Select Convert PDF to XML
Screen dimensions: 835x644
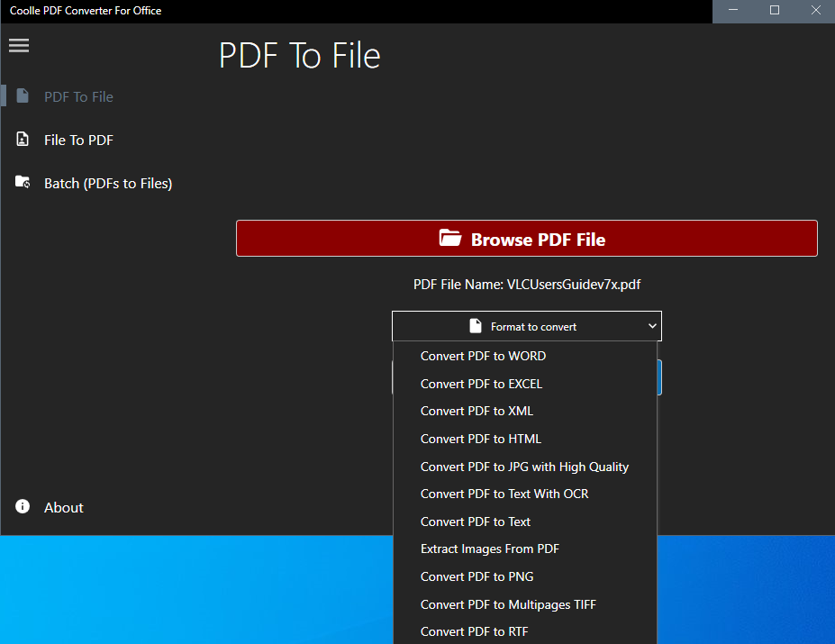[x=525, y=412]
